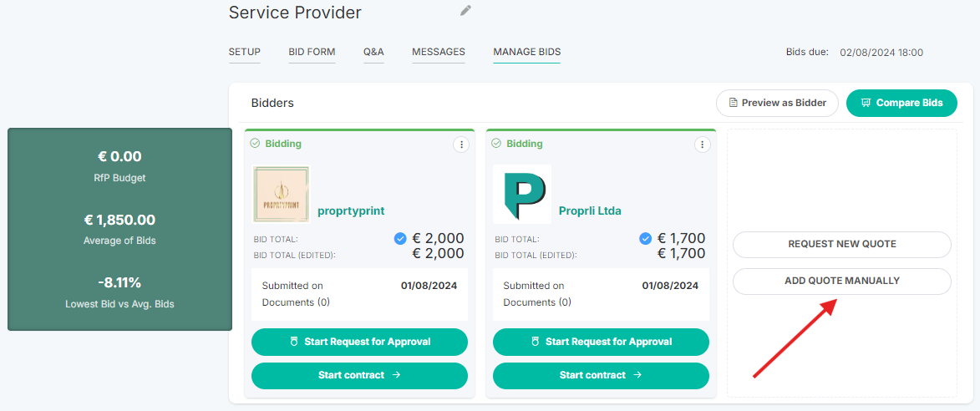Click the Compare Bids button
Image resolution: width=980 pixels, height=411 pixels.
pos(901,103)
